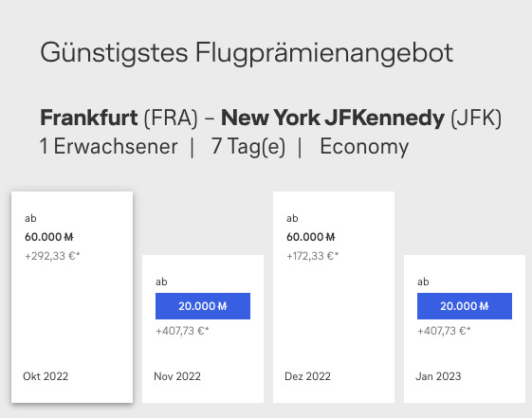Viewport: 532px width, 418px height.
Task: Select the Okt 2022 award offer card
Action: [72, 297]
